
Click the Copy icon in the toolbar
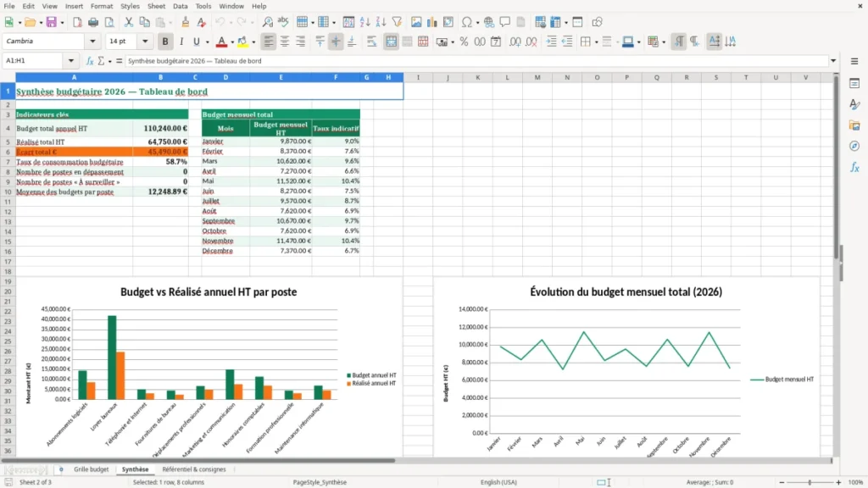click(x=144, y=22)
